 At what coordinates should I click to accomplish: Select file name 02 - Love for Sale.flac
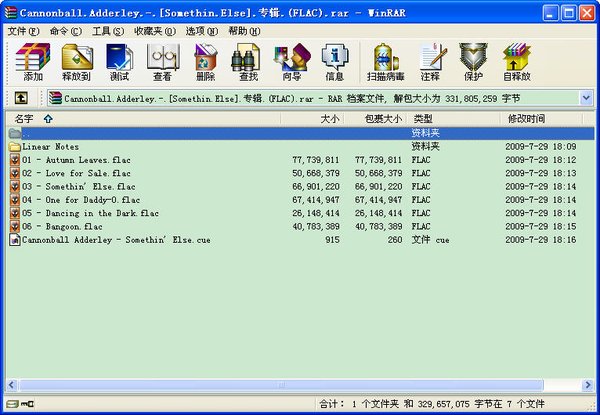76,173
